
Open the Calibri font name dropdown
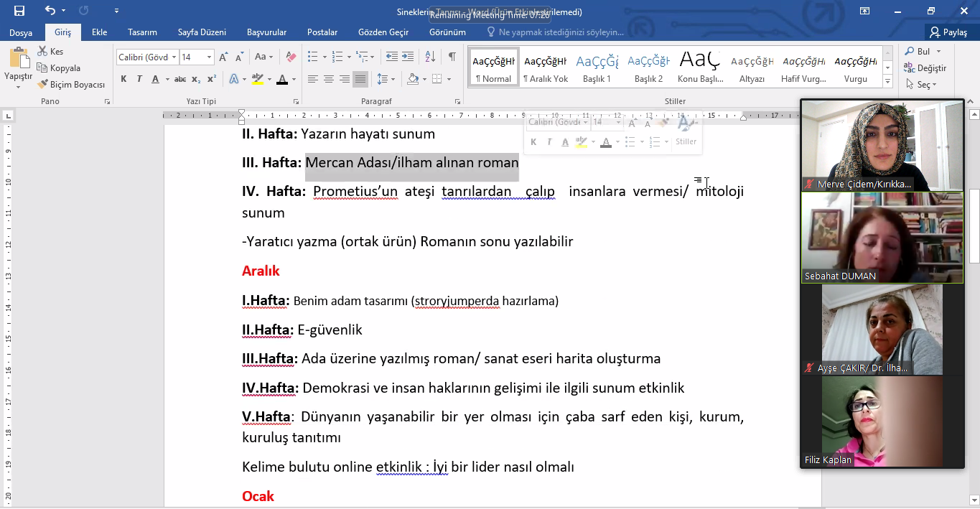pyautogui.click(x=173, y=57)
